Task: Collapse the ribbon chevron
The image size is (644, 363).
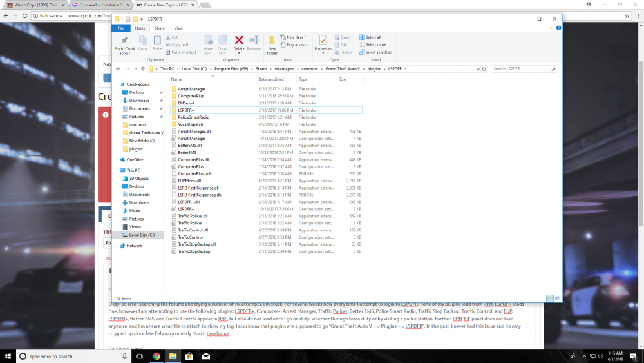Action: tap(551, 28)
